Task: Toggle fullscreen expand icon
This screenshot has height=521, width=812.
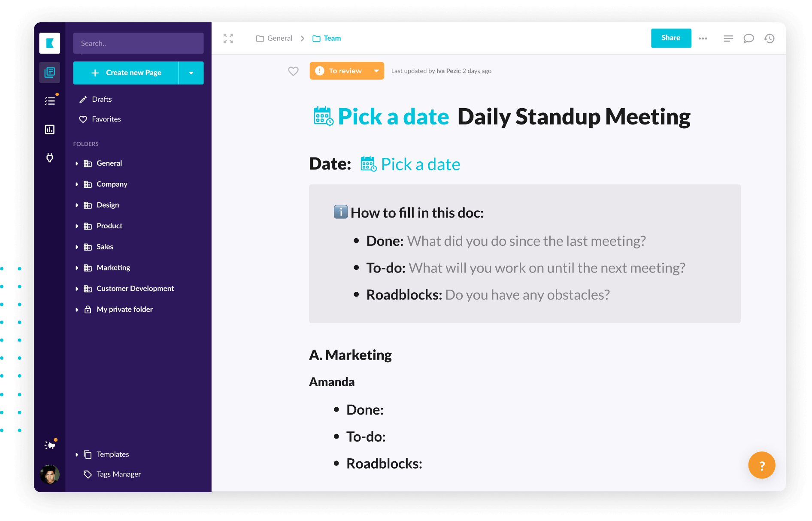Action: click(228, 39)
